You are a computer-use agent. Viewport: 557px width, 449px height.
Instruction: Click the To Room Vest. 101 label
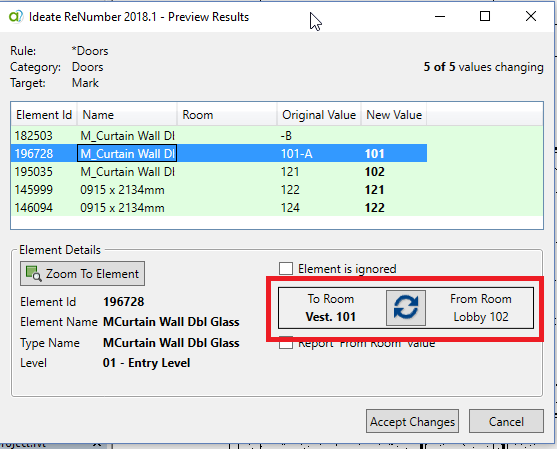(x=331, y=308)
